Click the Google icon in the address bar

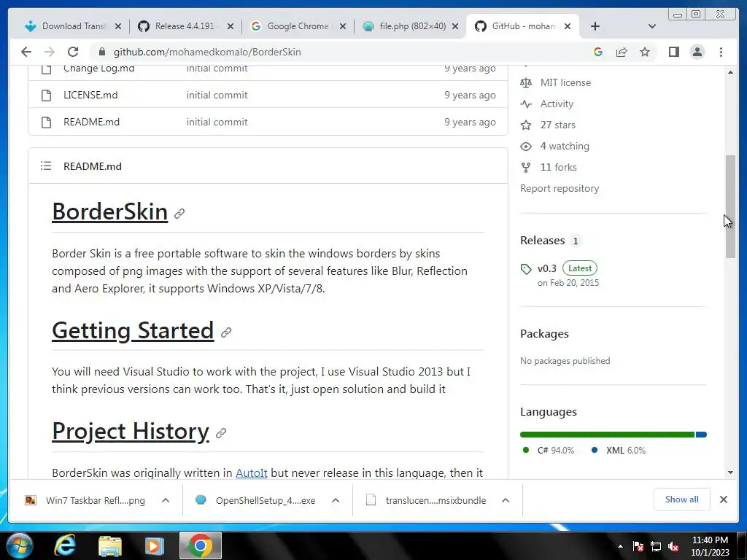pos(598,52)
